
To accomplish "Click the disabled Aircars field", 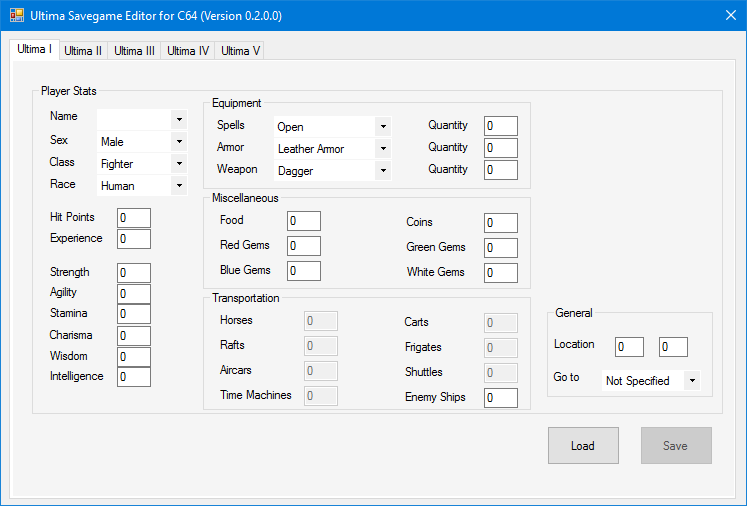I will click(x=321, y=371).
